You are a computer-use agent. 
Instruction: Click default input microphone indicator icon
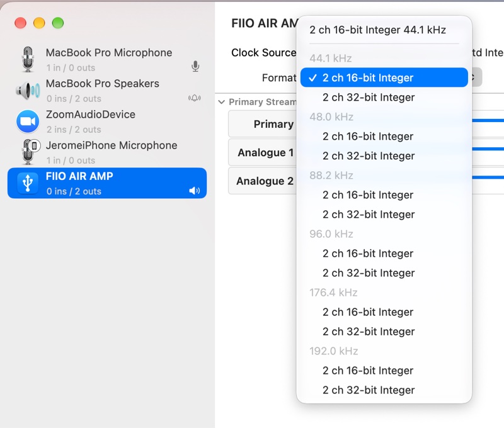click(x=195, y=67)
